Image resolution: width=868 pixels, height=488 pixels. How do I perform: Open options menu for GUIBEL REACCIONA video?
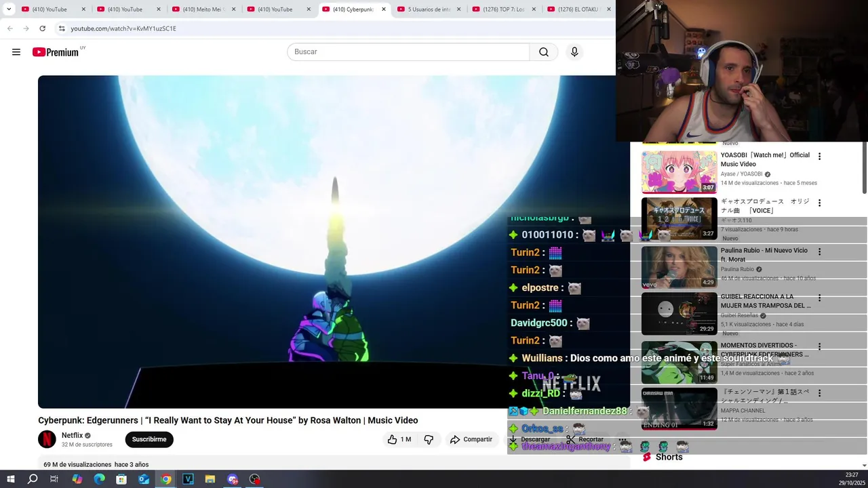point(819,298)
